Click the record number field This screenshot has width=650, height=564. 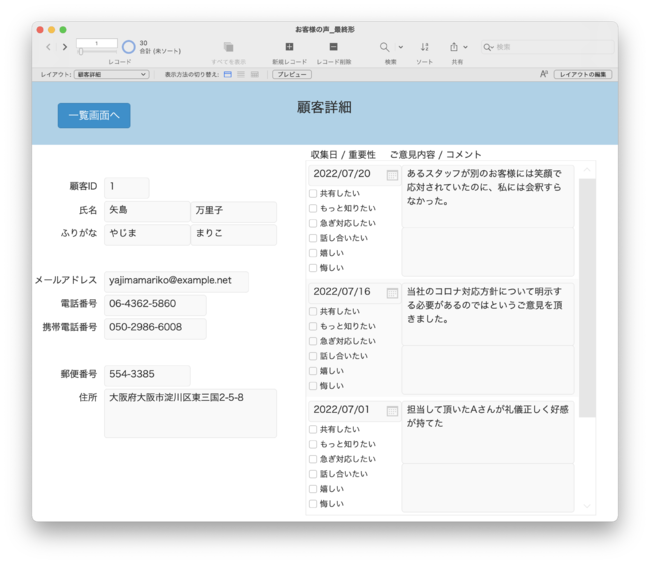pyautogui.click(x=97, y=43)
